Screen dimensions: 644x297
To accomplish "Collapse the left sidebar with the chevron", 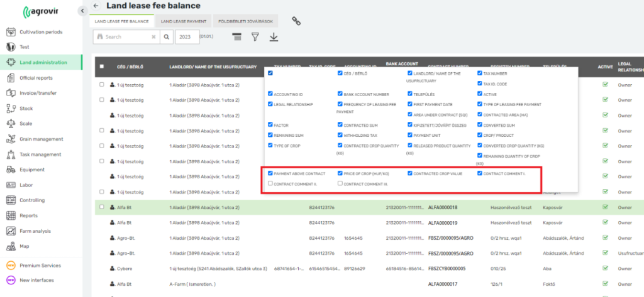I will (x=82, y=11).
